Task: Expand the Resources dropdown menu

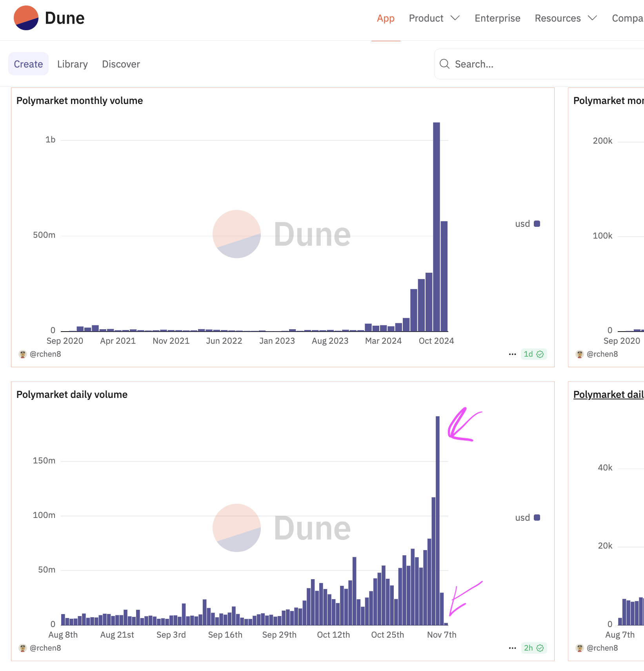Action: [566, 18]
